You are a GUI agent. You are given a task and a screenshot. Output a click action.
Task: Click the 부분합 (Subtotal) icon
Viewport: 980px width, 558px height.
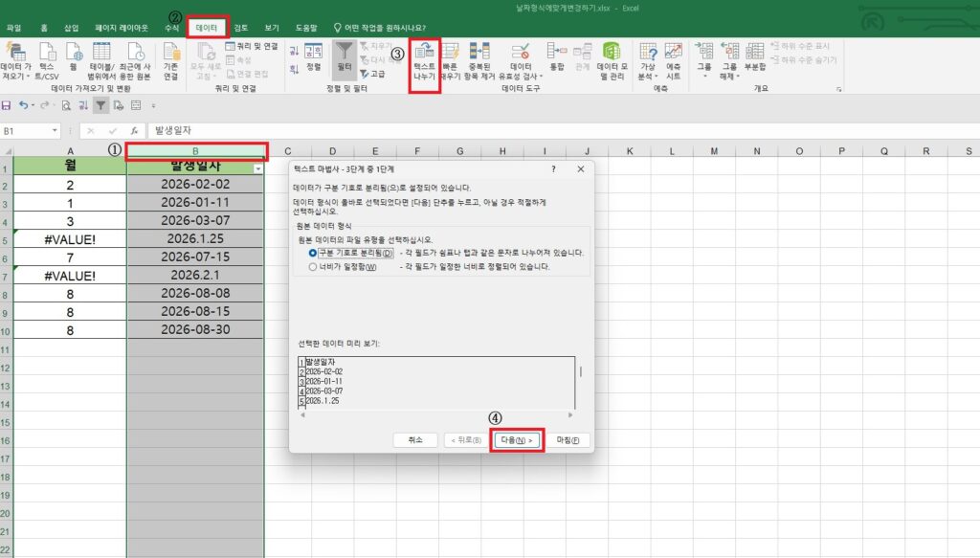click(755, 56)
